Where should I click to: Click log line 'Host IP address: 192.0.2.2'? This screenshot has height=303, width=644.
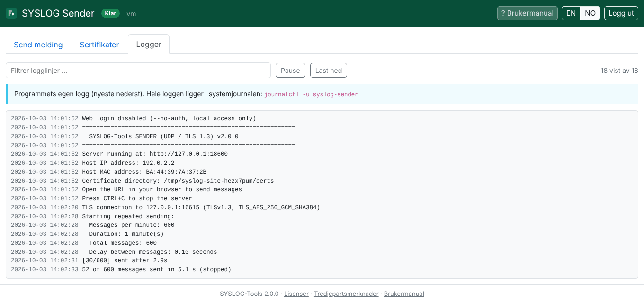(x=128, y=163)
